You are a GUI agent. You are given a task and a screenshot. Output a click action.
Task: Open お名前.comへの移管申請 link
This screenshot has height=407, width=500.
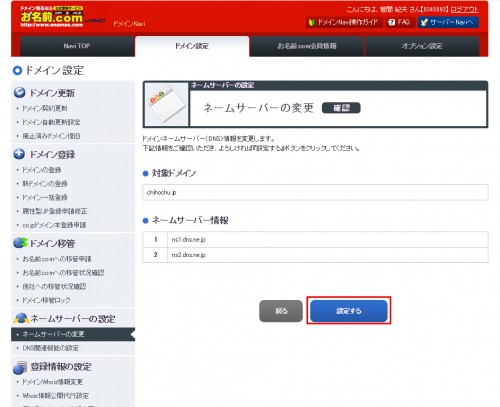[57, 259]
